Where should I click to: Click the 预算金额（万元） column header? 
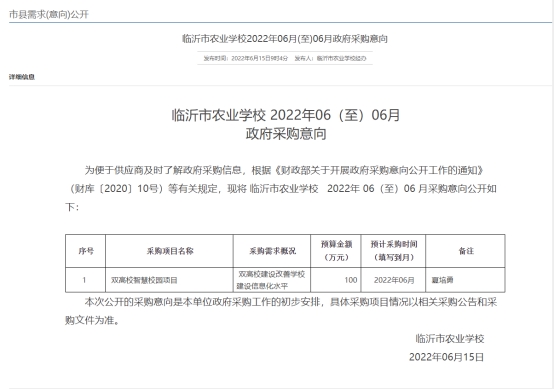point(336,251)
